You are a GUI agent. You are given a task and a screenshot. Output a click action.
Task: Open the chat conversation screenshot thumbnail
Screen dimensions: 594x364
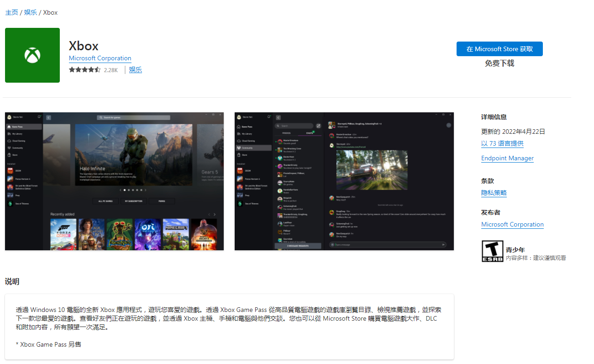(x=344, y=181)
